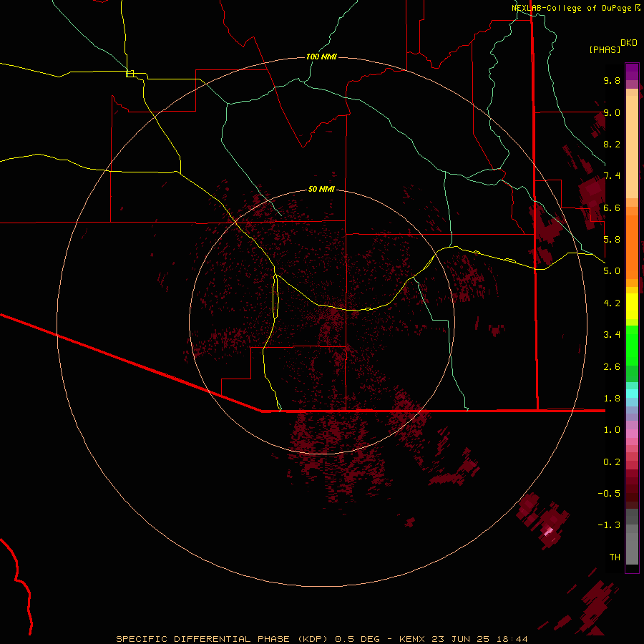
Task: Click the 6.6 value on the color scale
Action: pos(612,208)
